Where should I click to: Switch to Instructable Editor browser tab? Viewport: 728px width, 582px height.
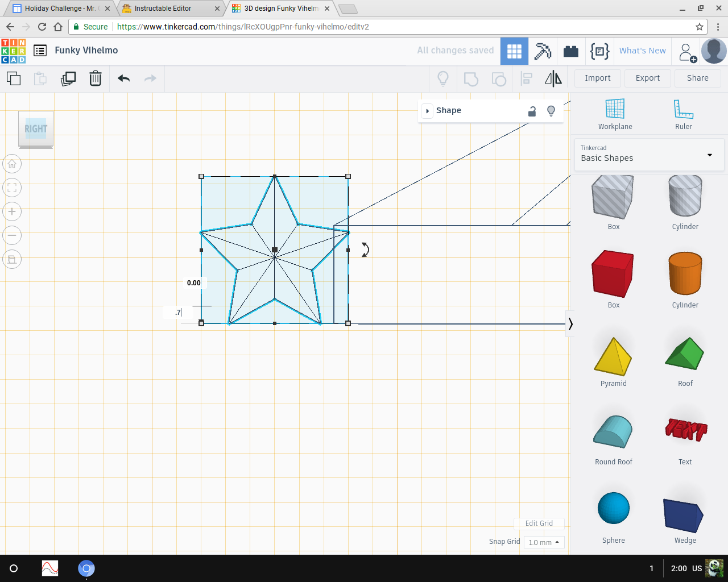tap(172, 9)
